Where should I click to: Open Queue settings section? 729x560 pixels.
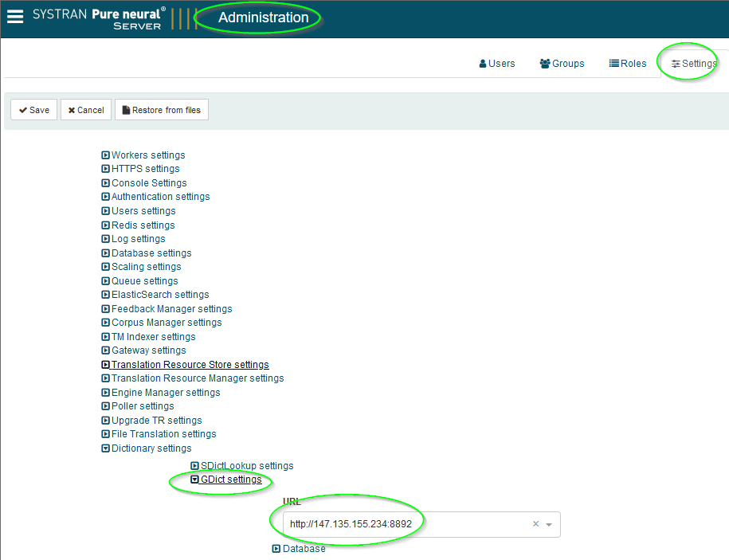144,281
